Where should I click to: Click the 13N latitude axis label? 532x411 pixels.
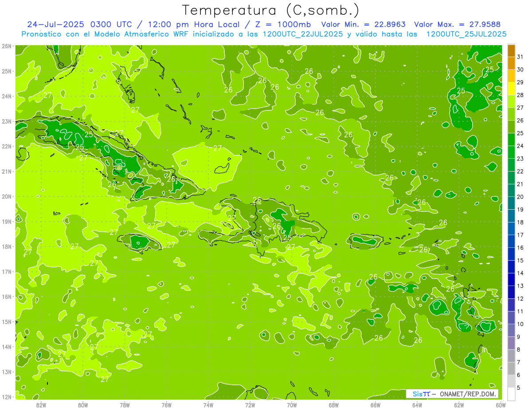point(7,372)
